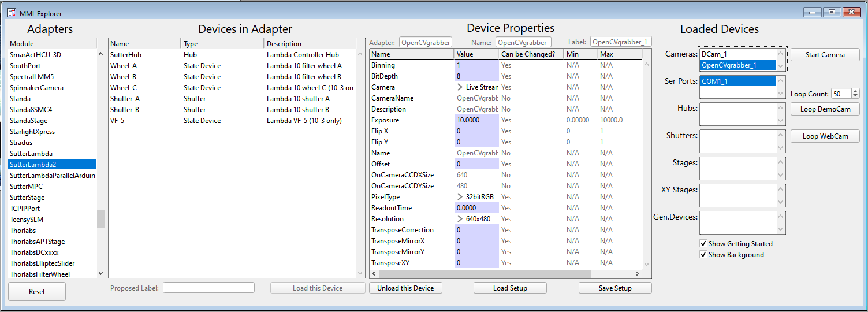Screen dimensions: 868x312
Task: Increase Loop Count with up arrow
Action: (855, 91)
